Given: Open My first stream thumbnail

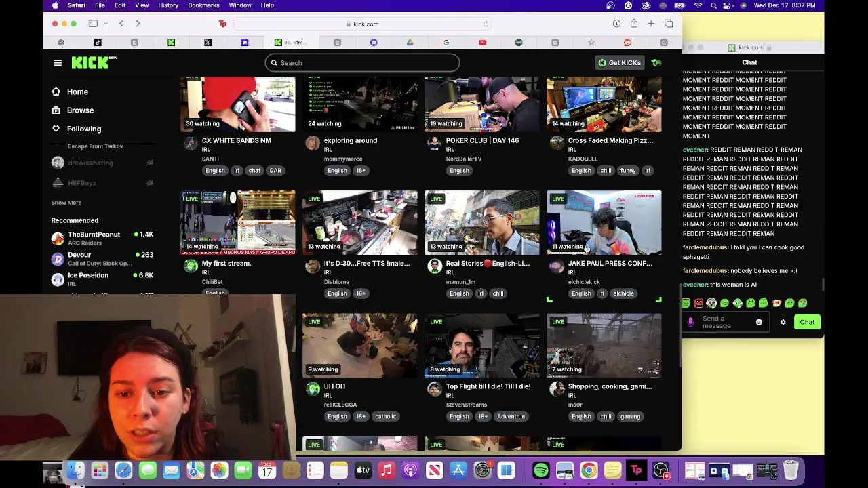Looking at the screenshot, I should pyautogui.click(x=238, y=222).
